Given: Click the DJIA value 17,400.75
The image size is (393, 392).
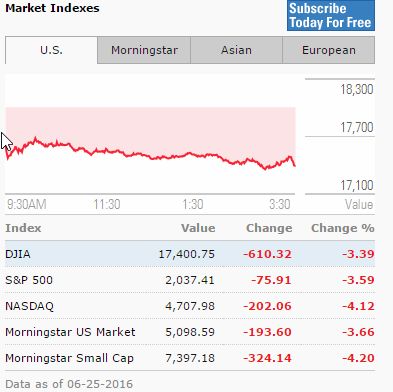Looking at the screenshot, I should (187, 254).
